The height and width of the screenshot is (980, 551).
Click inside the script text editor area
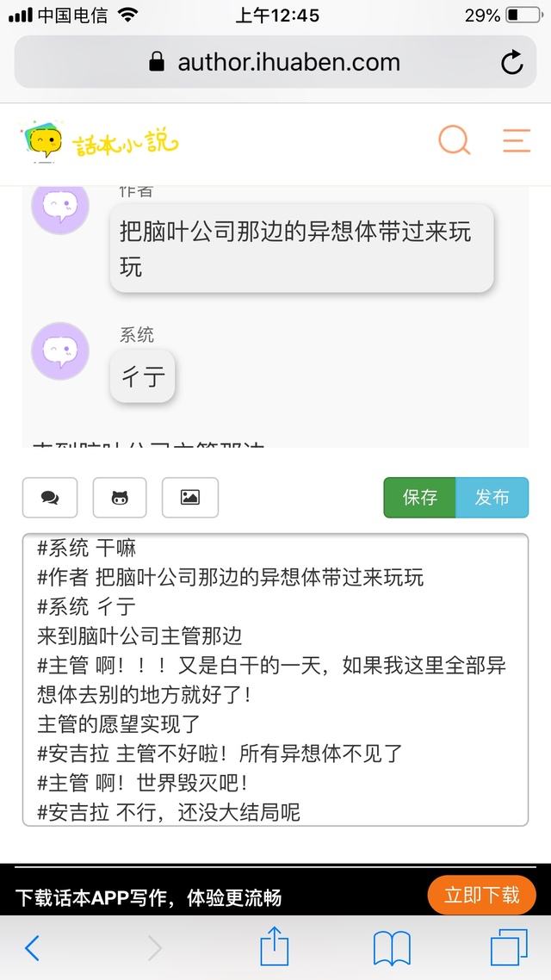(x=275, y=680)
